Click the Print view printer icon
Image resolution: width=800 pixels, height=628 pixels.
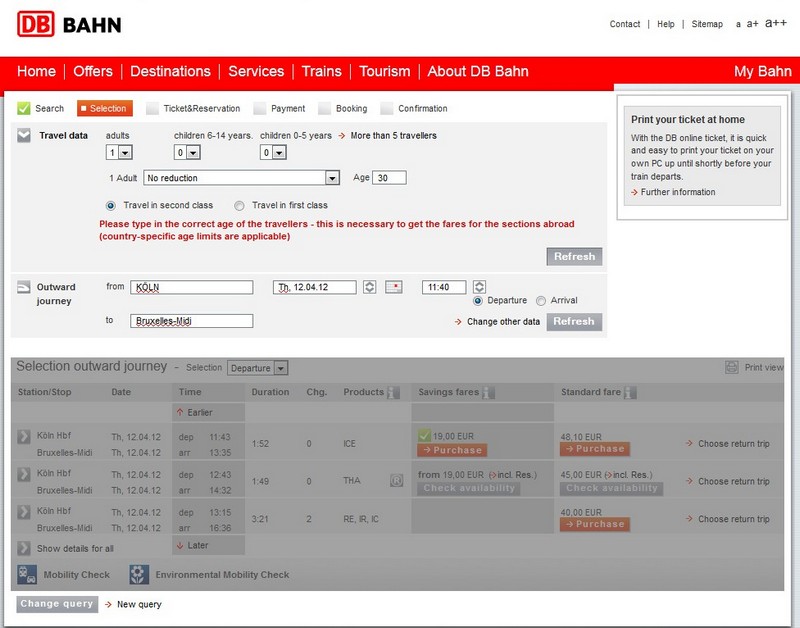point(732,367)
